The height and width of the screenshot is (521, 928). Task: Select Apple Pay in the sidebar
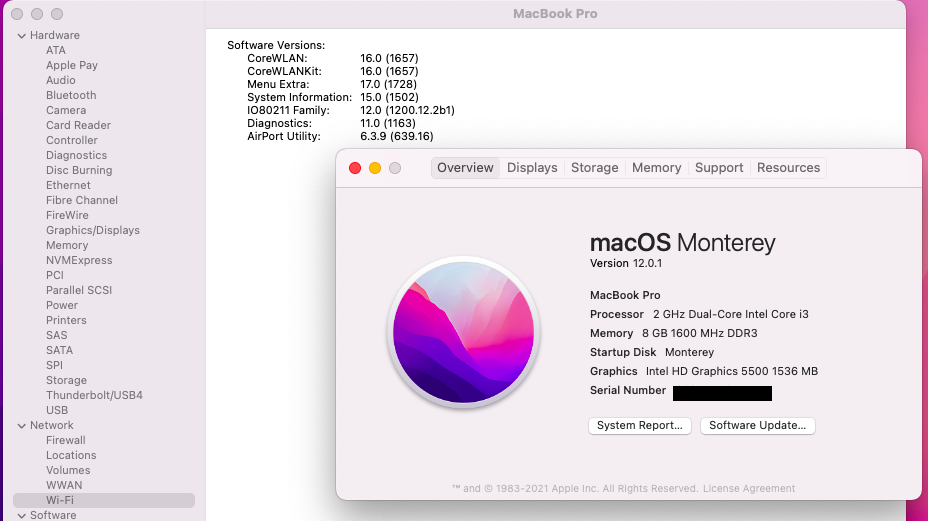pos(72,65)
